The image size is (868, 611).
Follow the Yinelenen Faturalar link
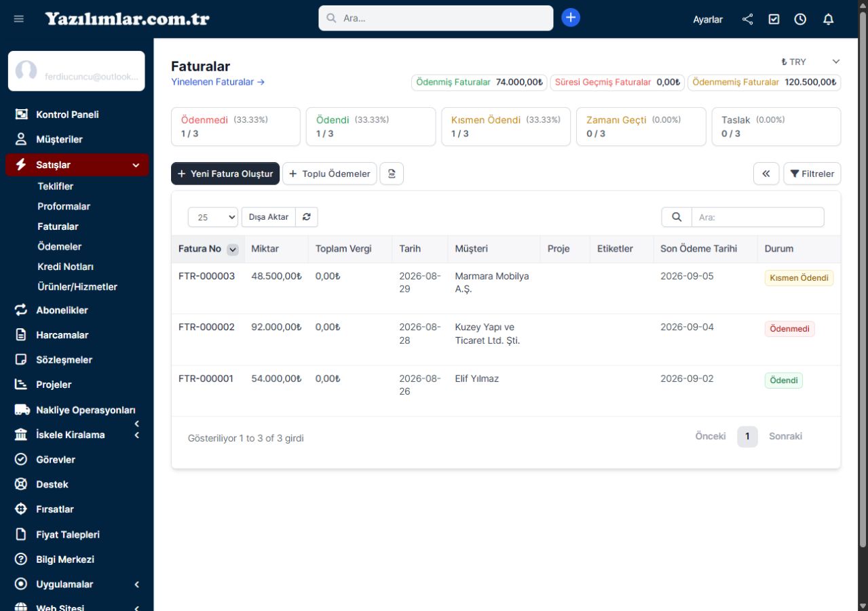click(218, 82)
